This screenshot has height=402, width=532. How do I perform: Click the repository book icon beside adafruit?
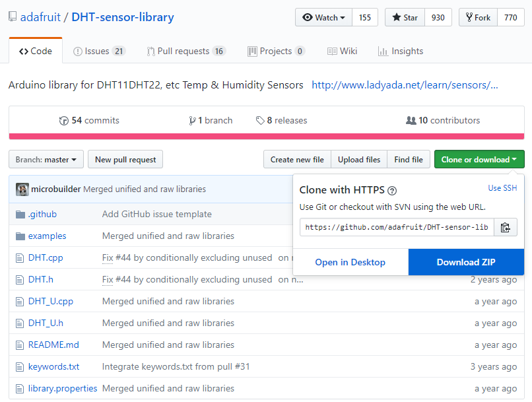pyautogui.click(x=13, y=17)
